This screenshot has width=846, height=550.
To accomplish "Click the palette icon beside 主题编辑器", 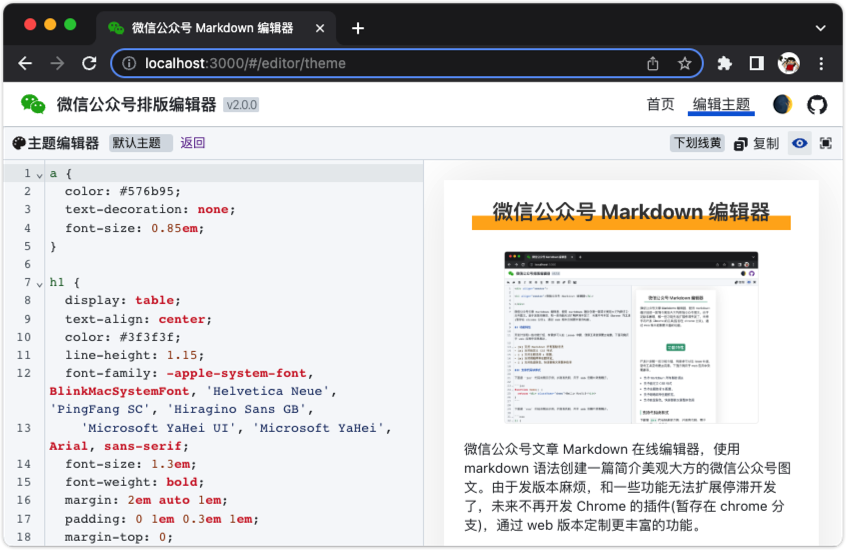I will click(x=19, y=143).
